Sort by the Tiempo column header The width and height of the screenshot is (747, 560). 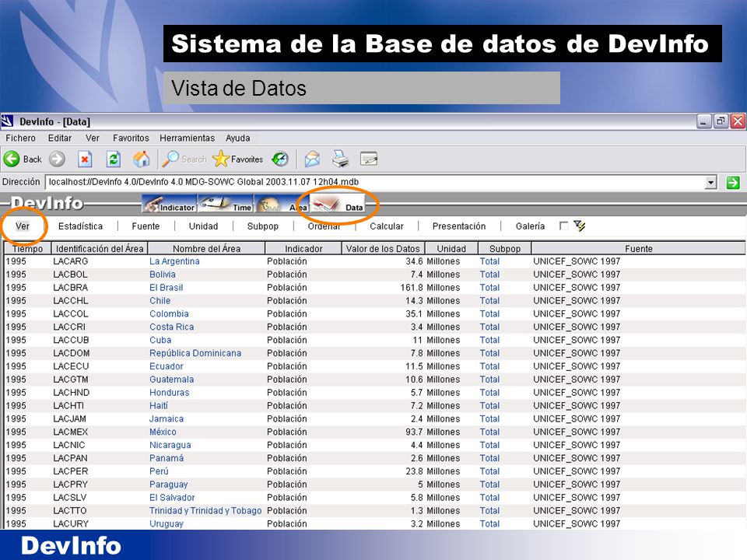[x=28, y=249]
